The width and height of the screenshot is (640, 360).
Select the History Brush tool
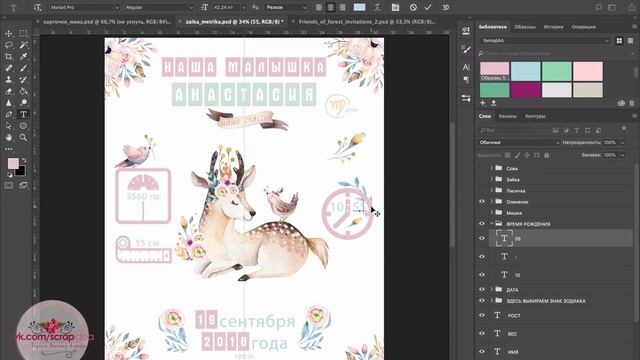tap(24, 80)
